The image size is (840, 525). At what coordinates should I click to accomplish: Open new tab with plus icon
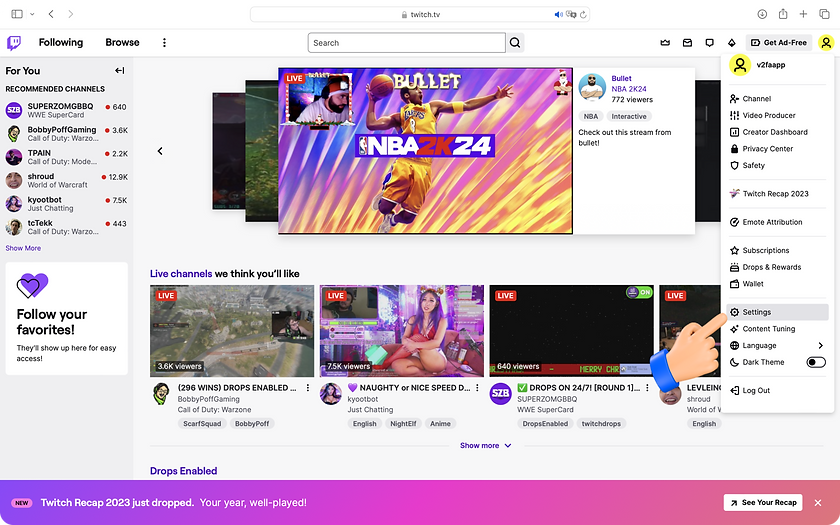[803, 14]
